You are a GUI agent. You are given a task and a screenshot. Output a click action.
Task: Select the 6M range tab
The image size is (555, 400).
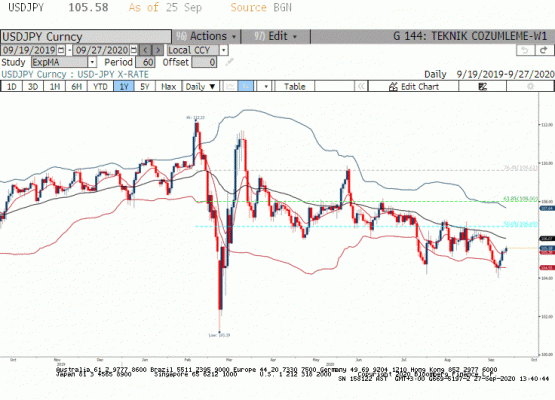tap(76, 86)
